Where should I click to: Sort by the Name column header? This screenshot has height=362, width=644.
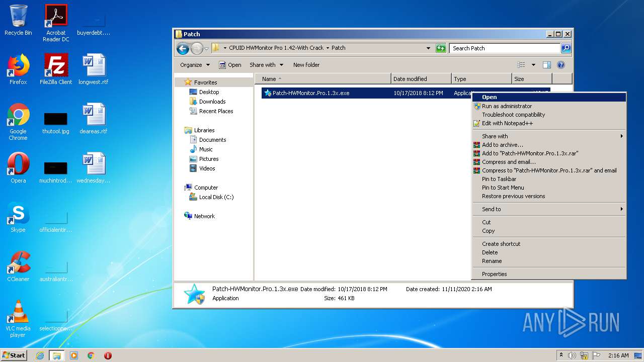pyautogui.click(x=323, y=79)
